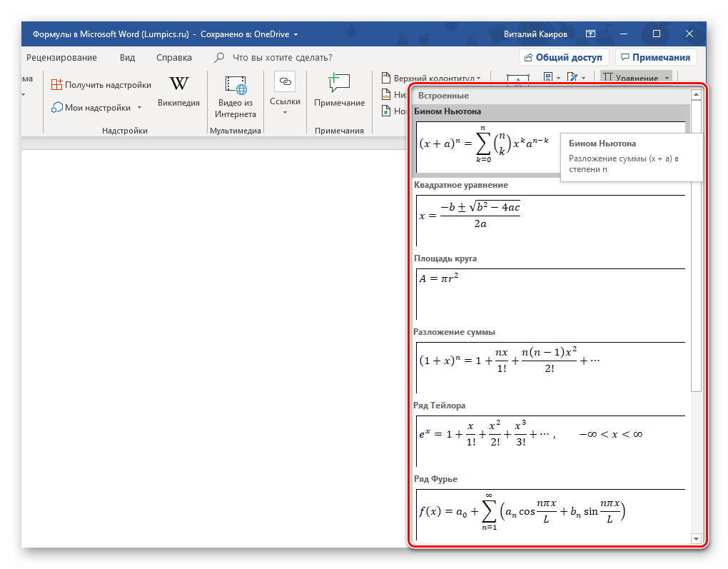This screenshot has width=728, height=569.
Task: Expand the Мои надстройки dropdown arrow
Action: [x=139, y=107]
